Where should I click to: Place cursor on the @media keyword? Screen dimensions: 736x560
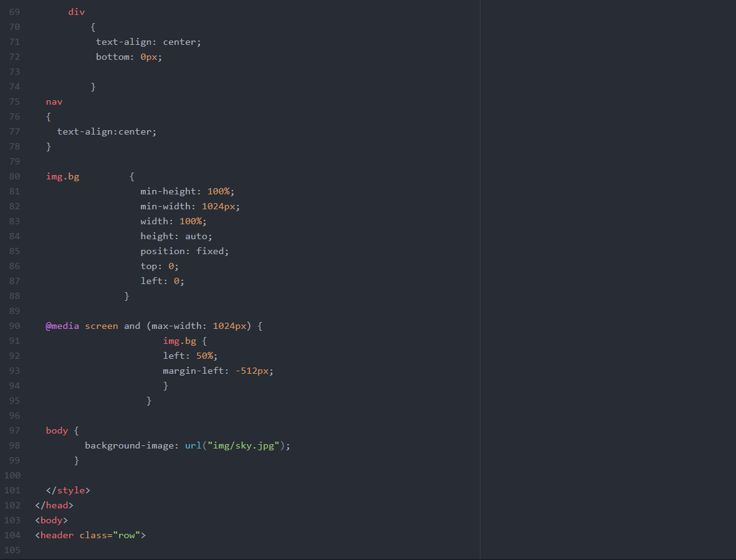[x=62, y=325]
